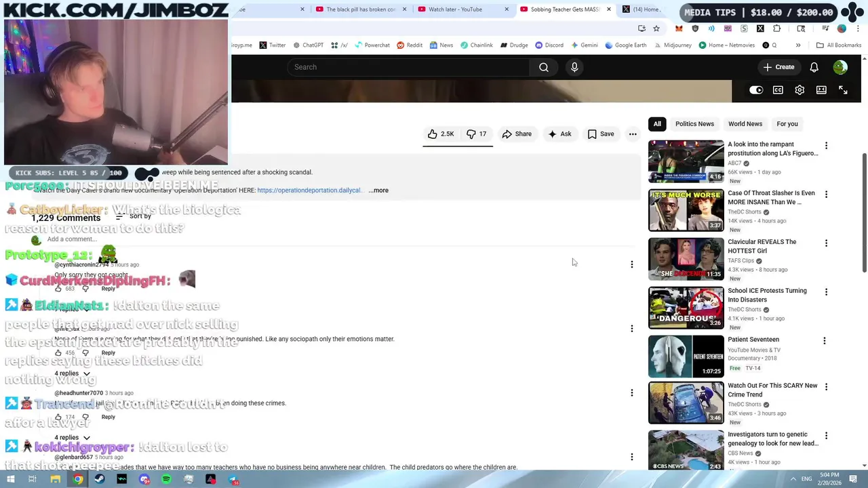Open All Bookmarks folder

click(839, 45)
